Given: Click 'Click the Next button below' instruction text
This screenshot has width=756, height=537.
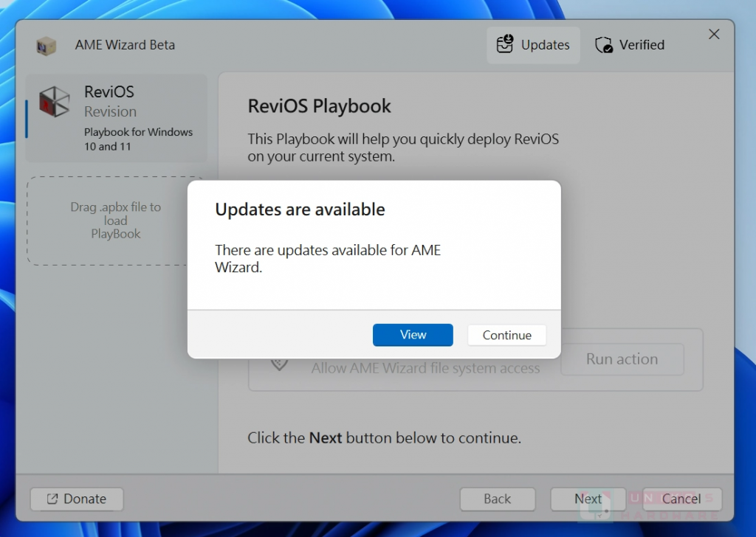Looking at the screenshot, I should 384,437.
